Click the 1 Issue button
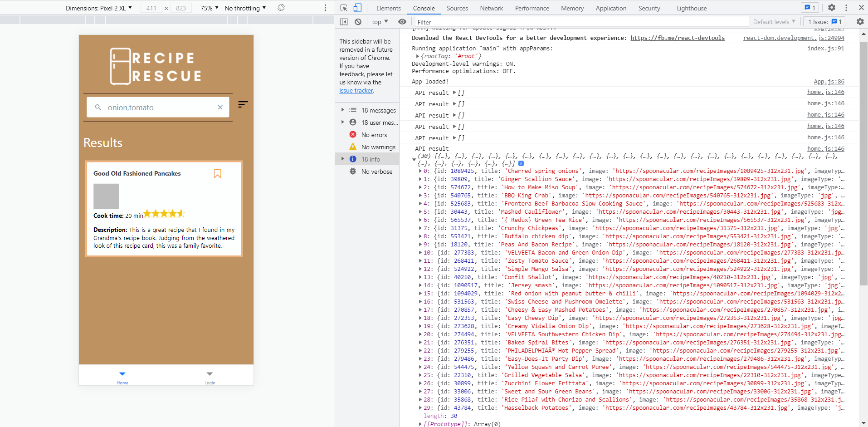The image size is (868, 427). point(825,22)
